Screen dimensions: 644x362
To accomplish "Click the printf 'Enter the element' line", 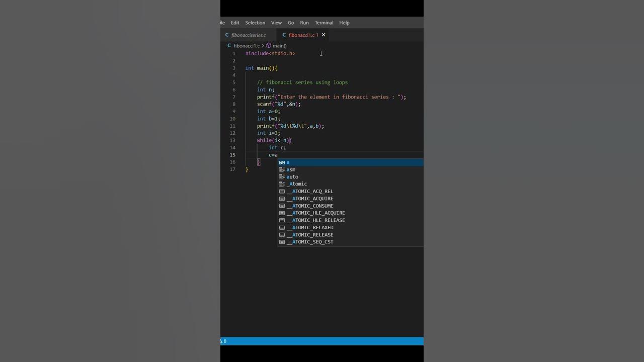I will pyautogui.click(x=332, y=97).
